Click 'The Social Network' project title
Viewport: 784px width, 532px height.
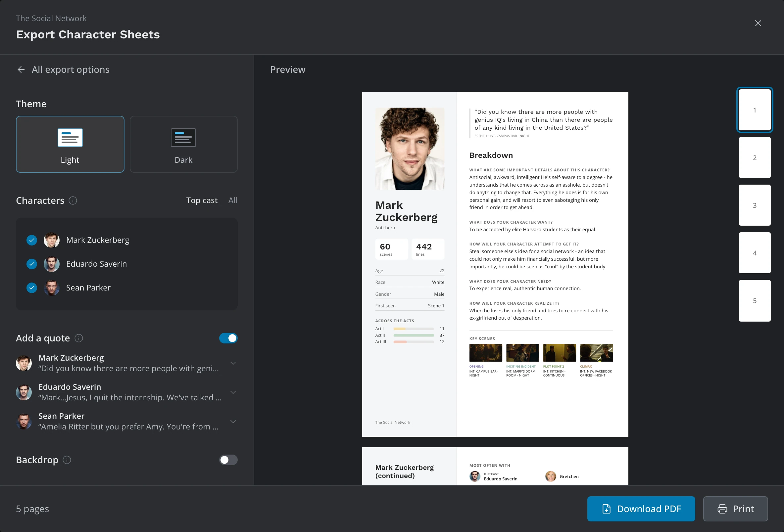(x=51, y=19)
